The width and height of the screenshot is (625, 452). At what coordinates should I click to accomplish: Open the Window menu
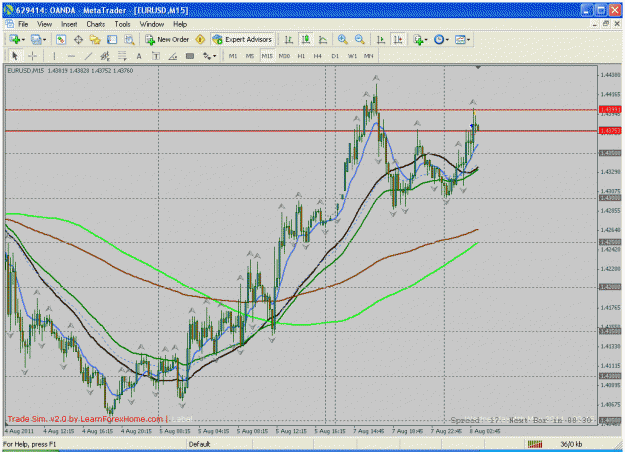[152, 24]
